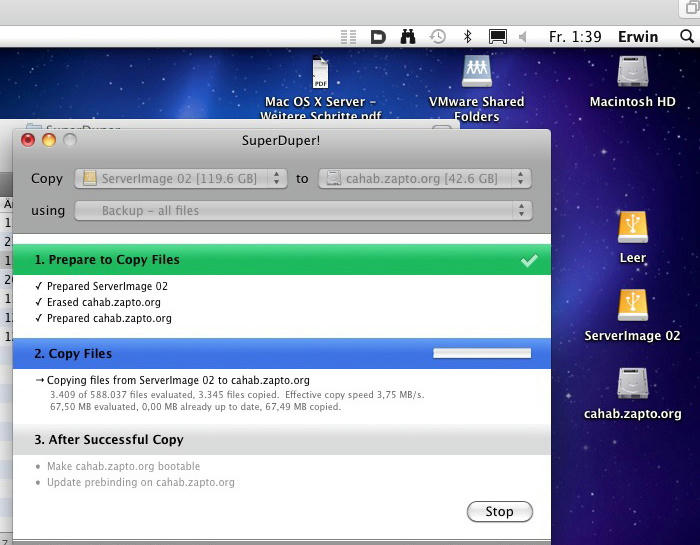Select the VMware Shared Folders icon
The height and width of the screenshot is (545, 700).
click(477, 72)
